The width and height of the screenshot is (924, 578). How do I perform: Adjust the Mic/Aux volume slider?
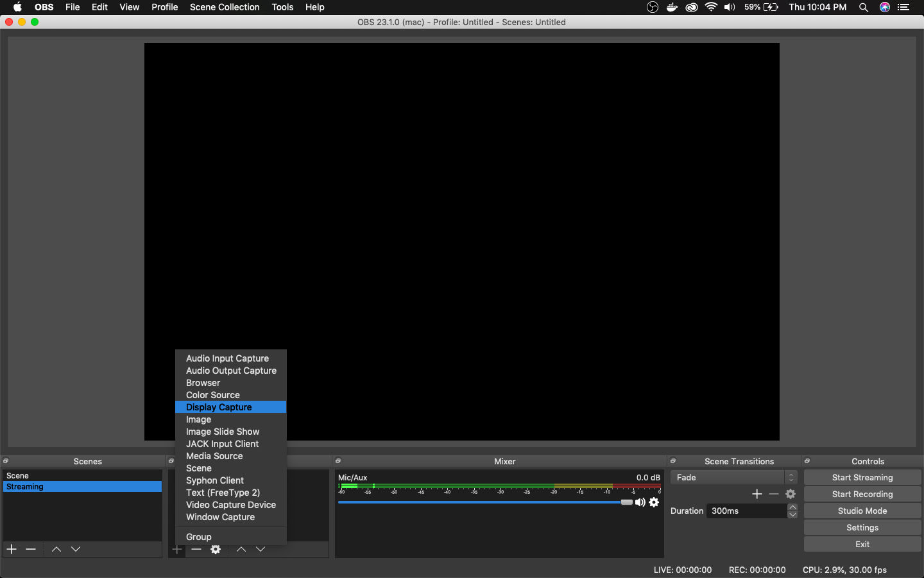coord(626,502)
